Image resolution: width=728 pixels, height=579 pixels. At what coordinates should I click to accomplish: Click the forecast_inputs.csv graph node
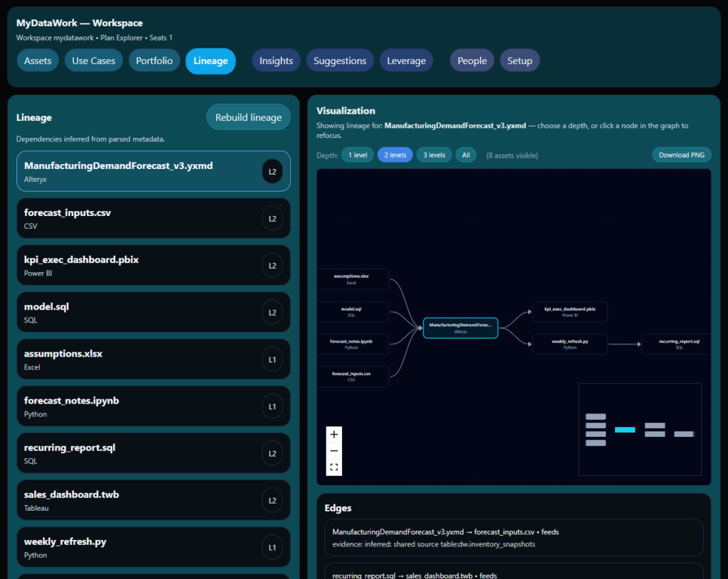pos(352,377)
